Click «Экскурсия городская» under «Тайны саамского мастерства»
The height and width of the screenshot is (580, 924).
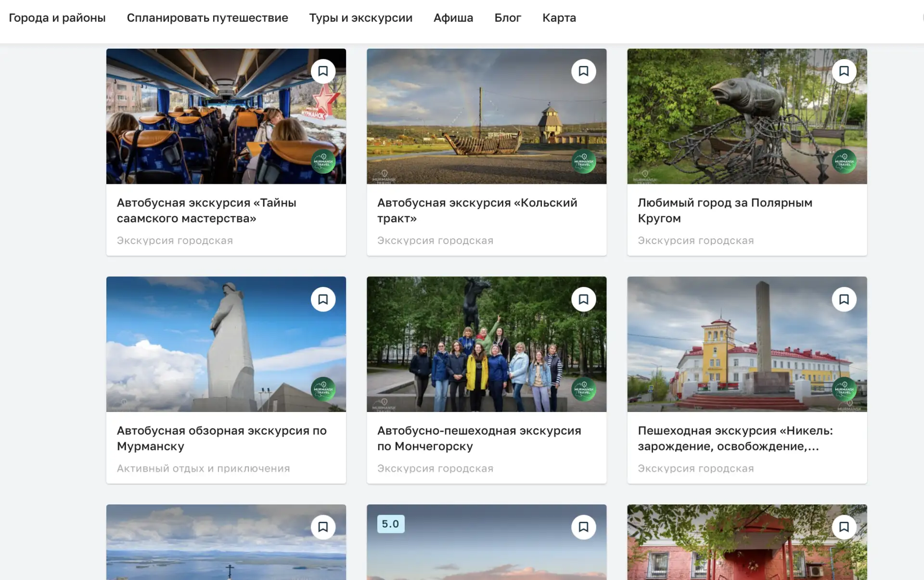(175, 240)
